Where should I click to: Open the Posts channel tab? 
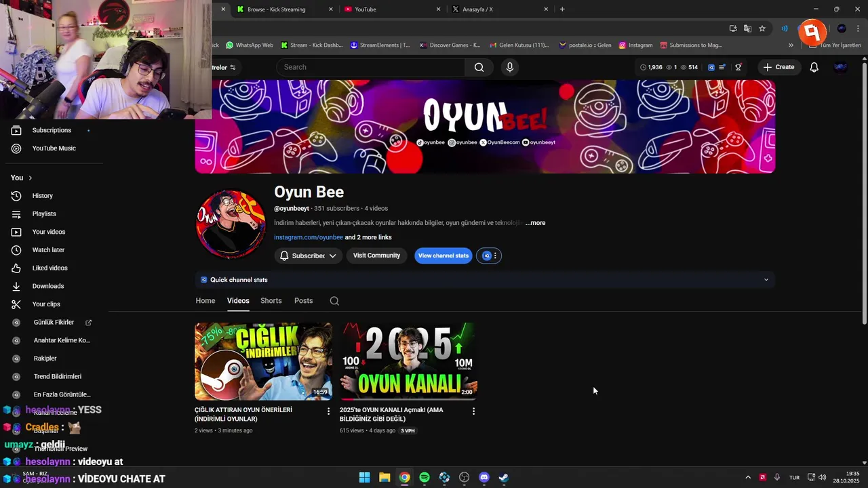304,301
